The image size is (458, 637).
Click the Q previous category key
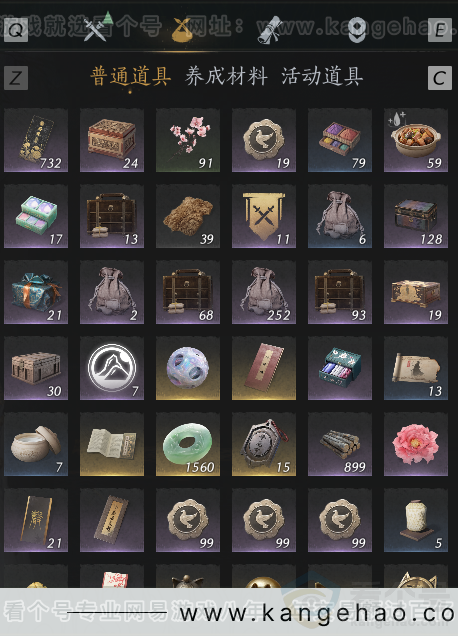(x=16, y=30)
